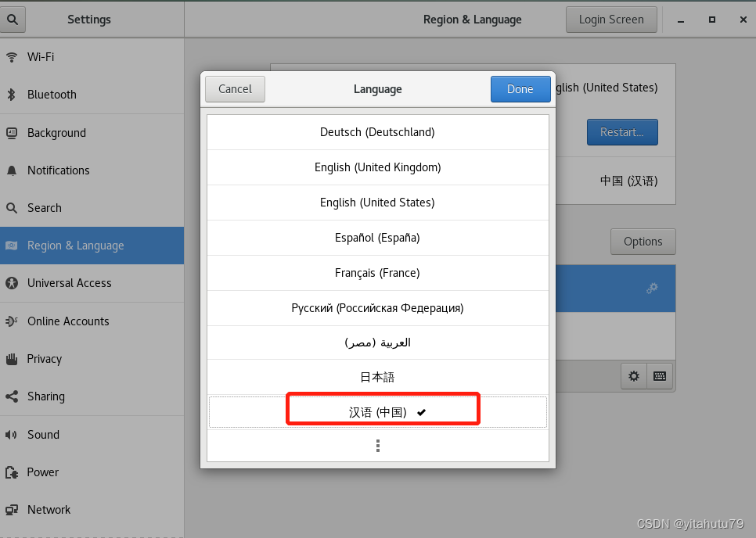Click the Background monitor icon in sidebar
Image resolution: width=756 pixels, height=538 pixels.
pyautogui.click(x=12, y=133)
